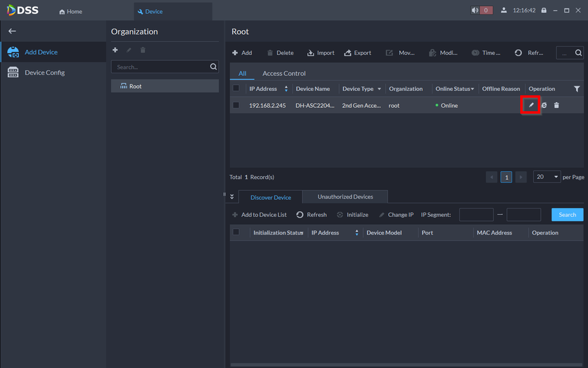Click the organization Search input field
Image resolution: width=588 pixels, height=368 pixels.
tap(161, 67)
